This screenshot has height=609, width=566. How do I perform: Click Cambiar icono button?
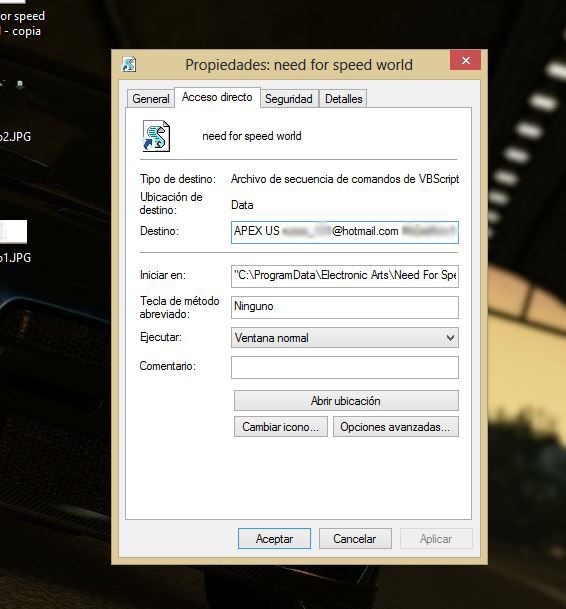280,427
